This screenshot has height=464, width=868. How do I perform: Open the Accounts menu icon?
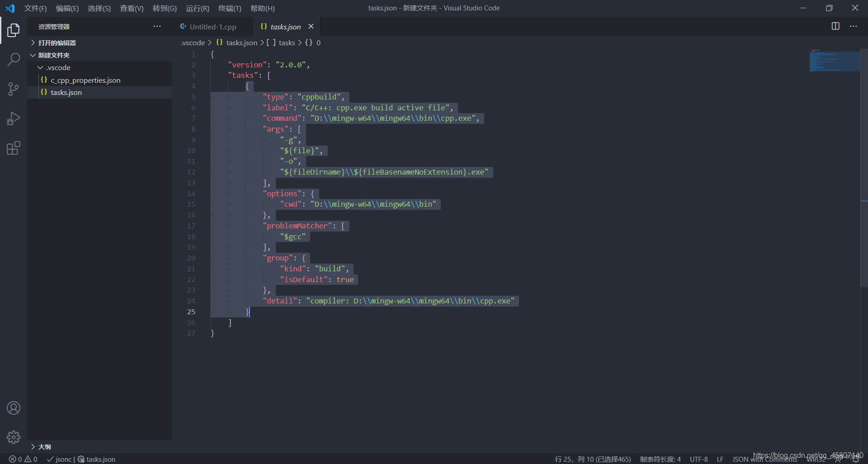coord(14,408)
